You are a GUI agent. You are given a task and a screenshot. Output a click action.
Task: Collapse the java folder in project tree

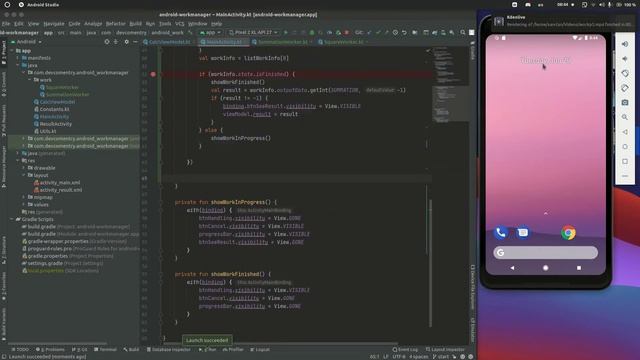pyautogui.click(x=18, y=65)
